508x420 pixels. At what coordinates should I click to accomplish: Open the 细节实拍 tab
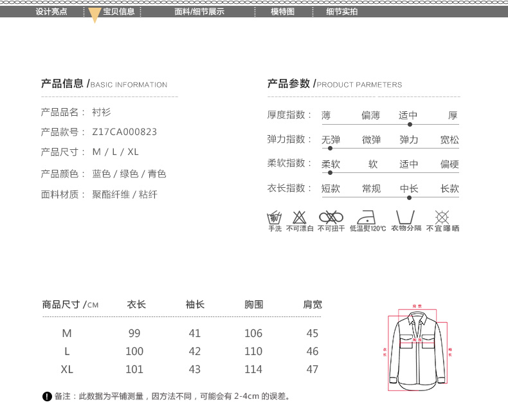pyautogui.click(x=342, y=12)
